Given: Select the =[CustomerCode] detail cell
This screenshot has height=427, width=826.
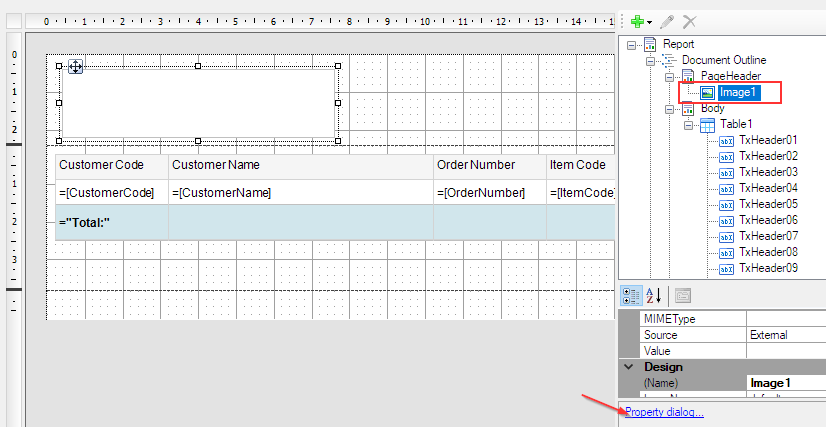Looking at the screenshot, I should (112, 192).
